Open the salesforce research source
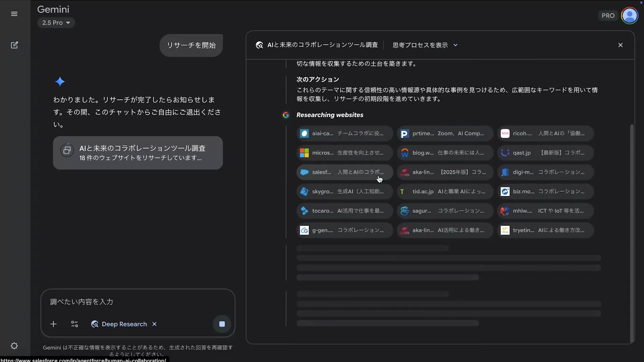Viewport: 644px width, 362px height. [344, 172]
